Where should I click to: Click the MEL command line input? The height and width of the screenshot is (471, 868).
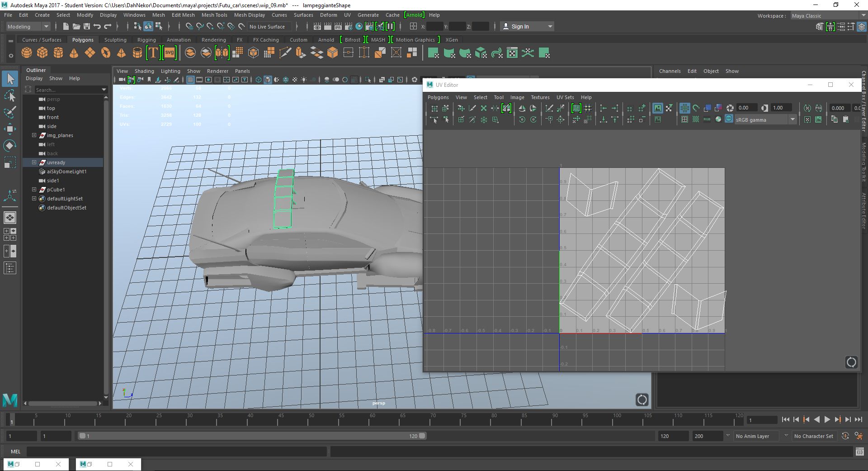click(176, 452)
